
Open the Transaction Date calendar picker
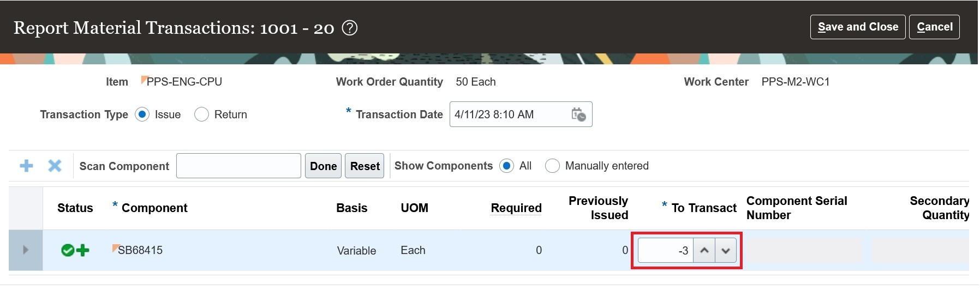[578, 114]
